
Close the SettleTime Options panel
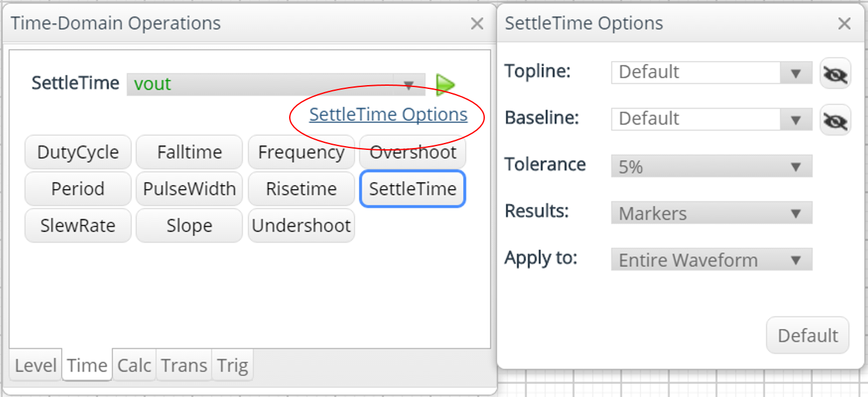pyautogui.click(x=844, y=24)
